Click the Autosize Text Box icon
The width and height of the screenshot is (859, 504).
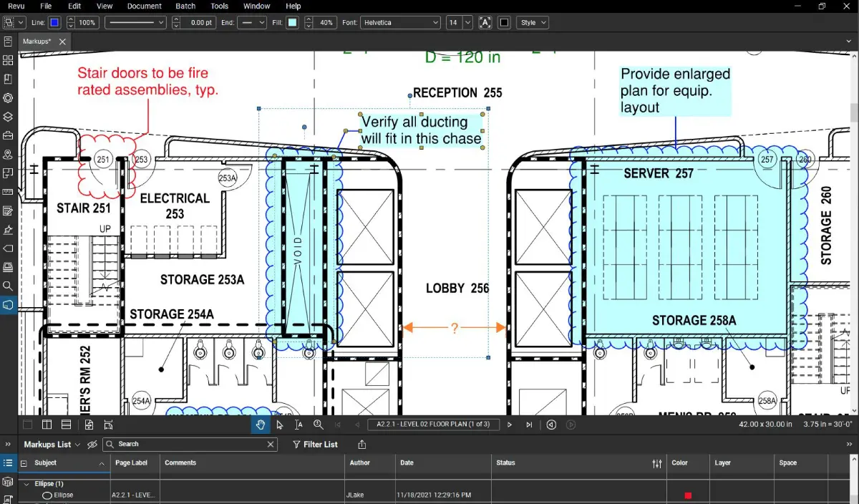(x=485, y=23)
